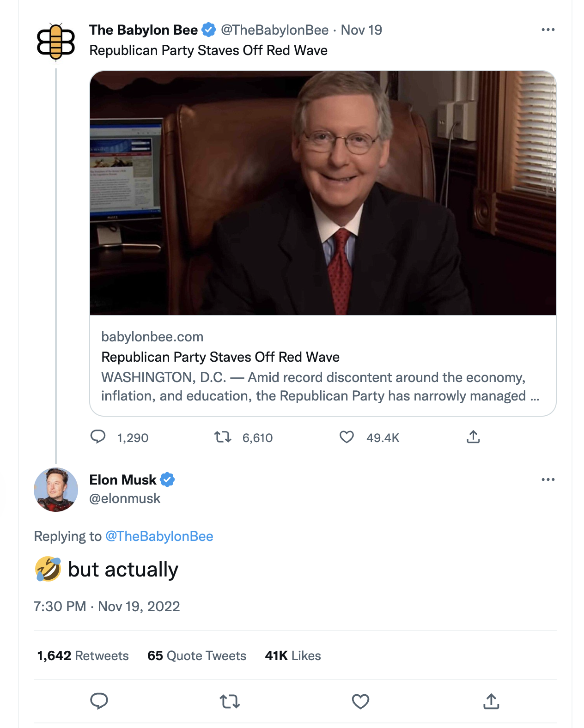Open the babylonbee.com article card headline
Image resolution: width=584 pixels, height=728 pixels.
(220, 357)
